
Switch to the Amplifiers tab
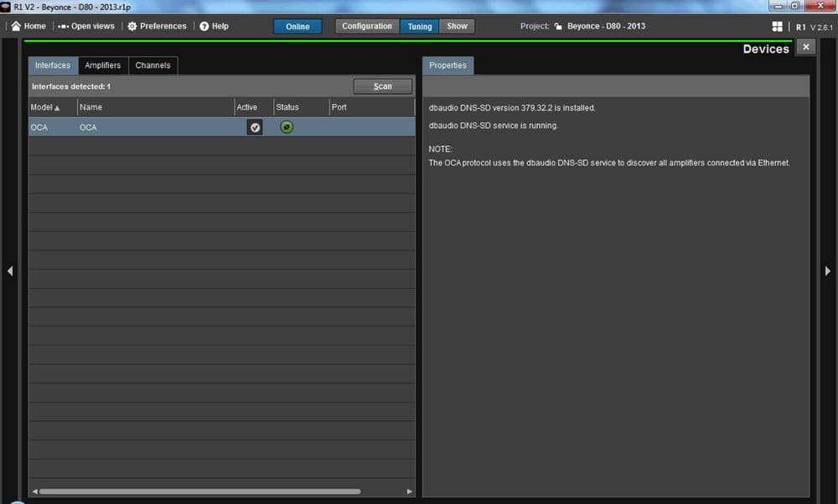tap(102, 65)
